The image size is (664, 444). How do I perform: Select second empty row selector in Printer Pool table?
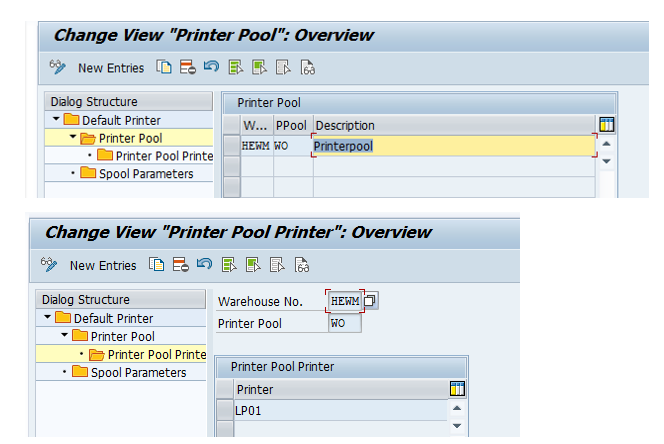[x=232, y=187]
